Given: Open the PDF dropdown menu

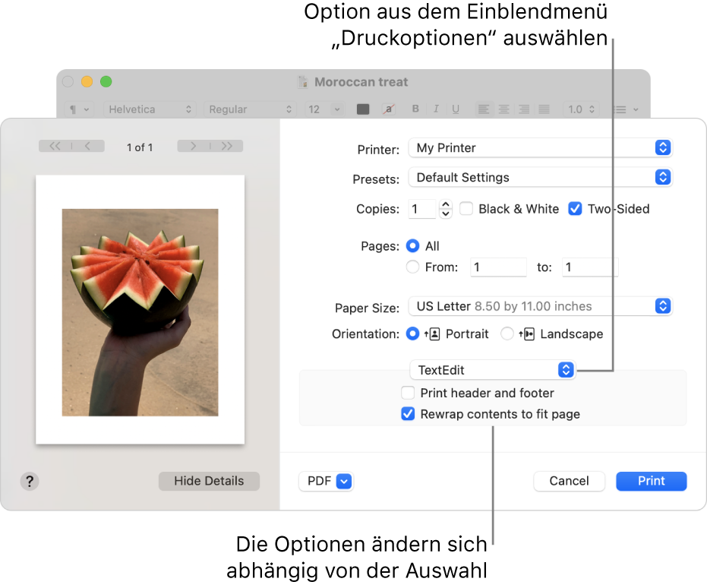Looking at the screenshot, I should point(326,481).
